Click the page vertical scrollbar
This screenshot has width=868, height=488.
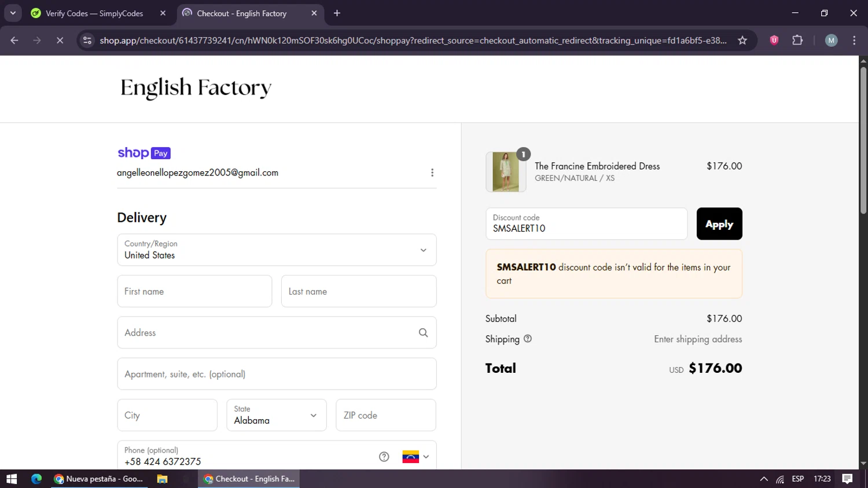click(863, 141)
